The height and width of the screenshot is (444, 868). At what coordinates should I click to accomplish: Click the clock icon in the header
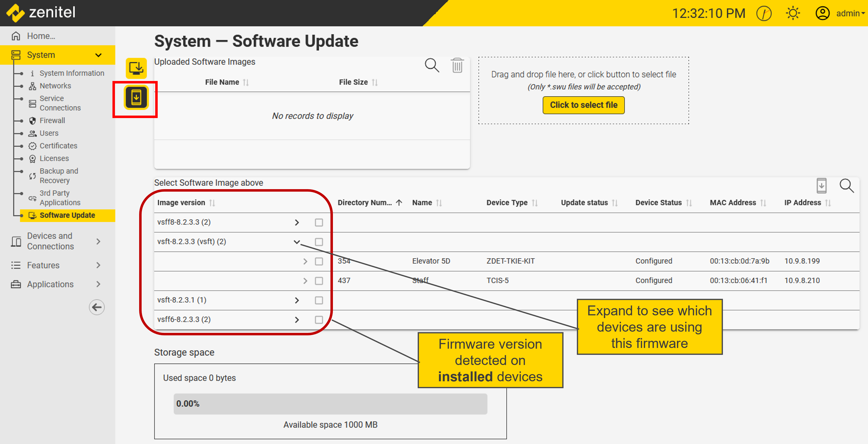(x=763, y=14)
